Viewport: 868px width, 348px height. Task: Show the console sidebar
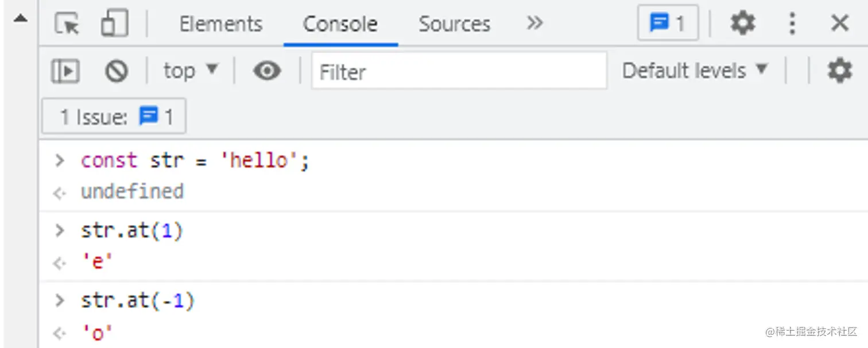(x=65, y=72)
